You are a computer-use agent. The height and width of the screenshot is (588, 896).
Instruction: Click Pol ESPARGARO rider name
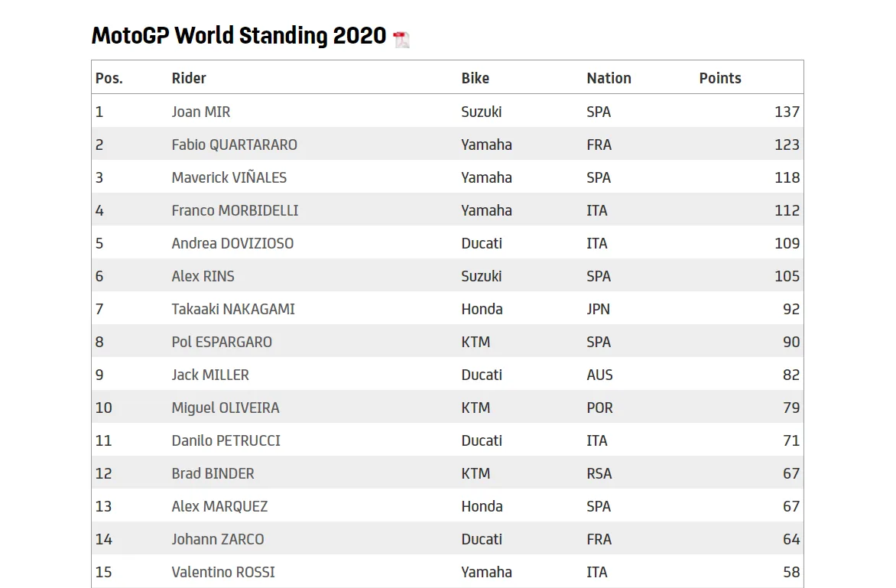(222, 343)
